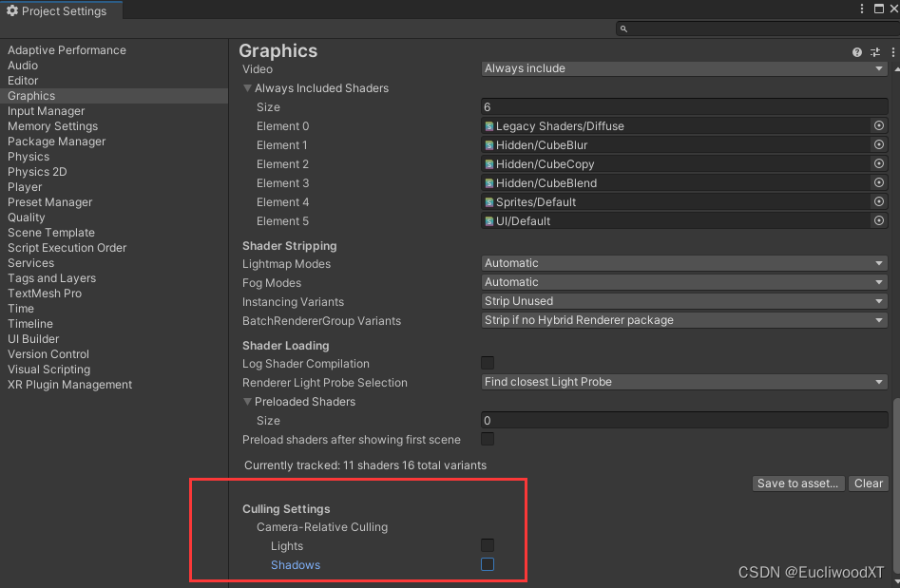Click the Clear button
Viewport: 900px width, 588px height.
pos(869,484)
